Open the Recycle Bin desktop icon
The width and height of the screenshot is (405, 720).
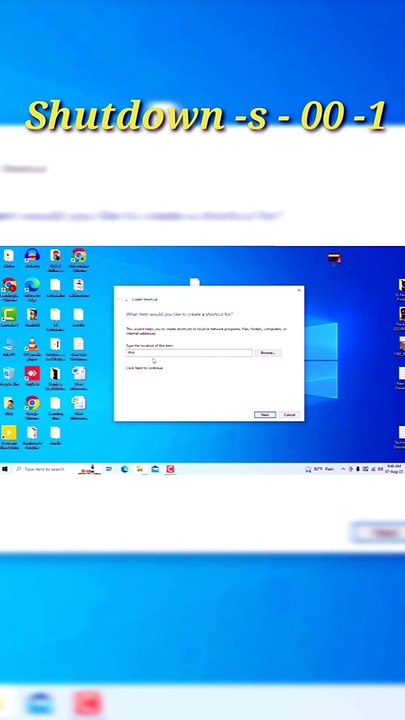point(9,377)
